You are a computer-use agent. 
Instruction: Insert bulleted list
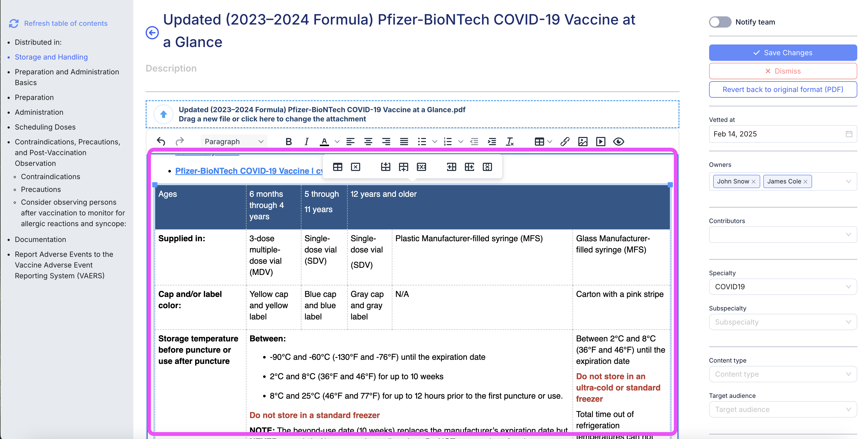[422, 142]
